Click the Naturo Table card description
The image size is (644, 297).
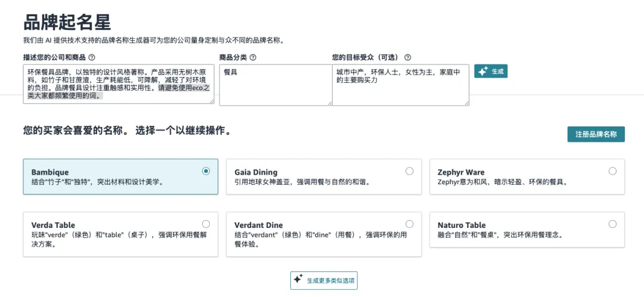click(x=500, y=235)
